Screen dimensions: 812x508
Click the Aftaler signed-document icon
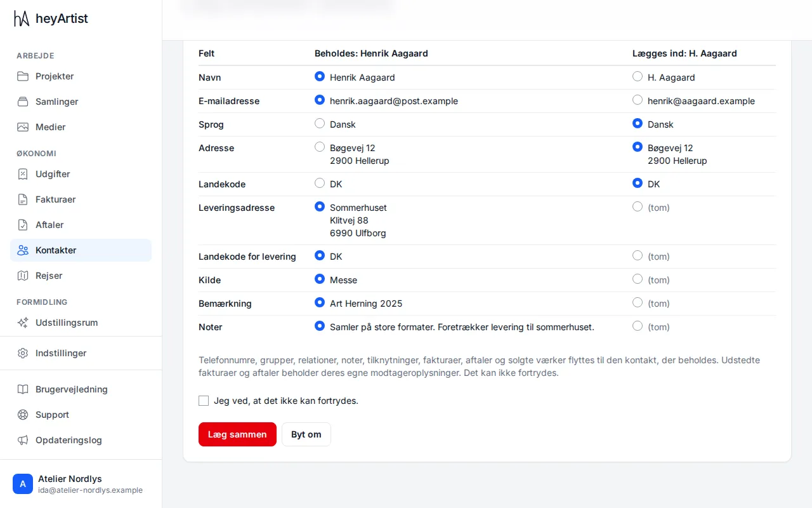23,225
